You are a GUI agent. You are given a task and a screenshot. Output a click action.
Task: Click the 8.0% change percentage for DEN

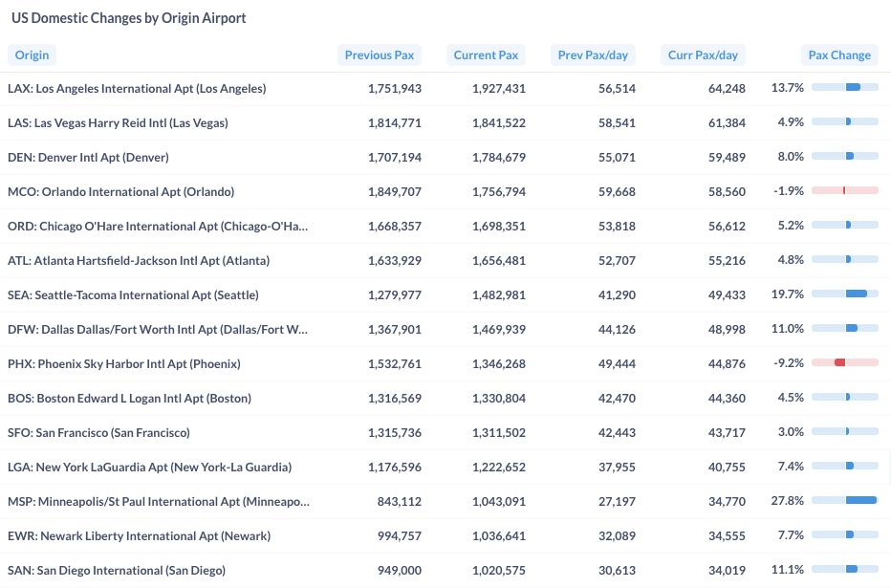tap(791, 156)
